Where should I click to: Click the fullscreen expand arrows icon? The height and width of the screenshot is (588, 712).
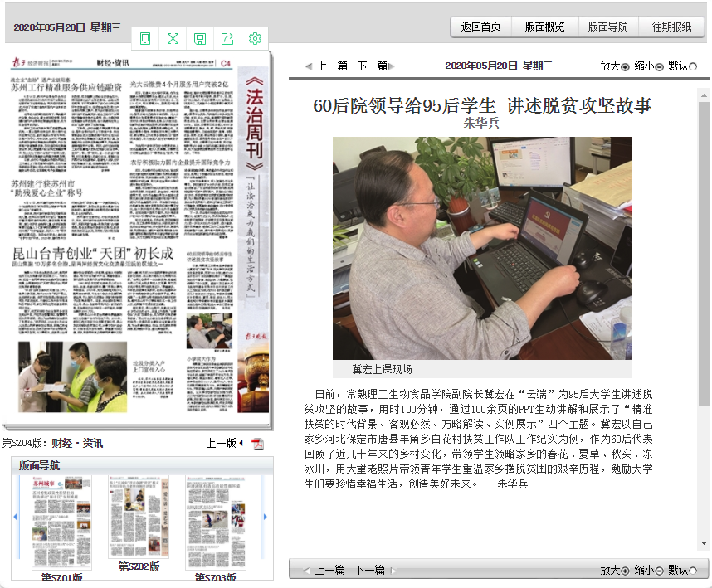[173, 39]
